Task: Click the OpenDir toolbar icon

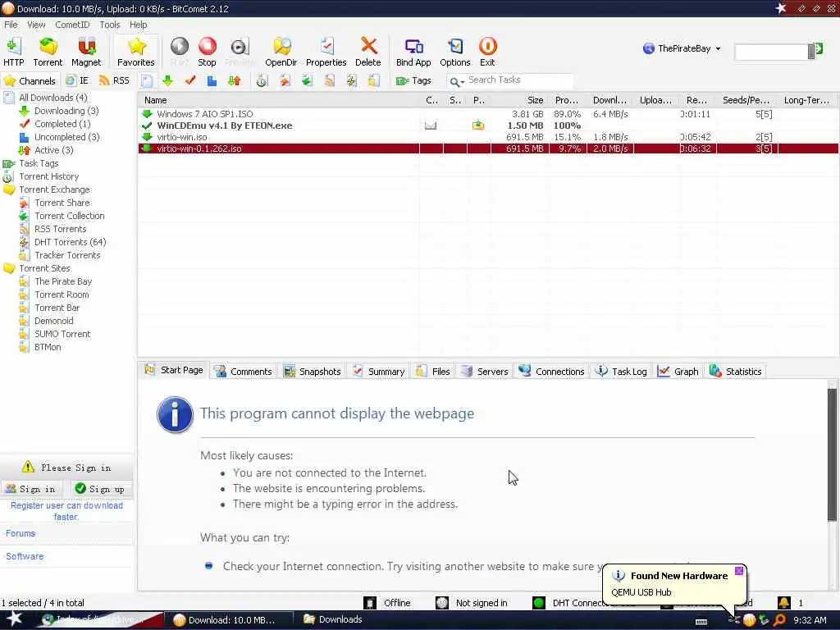Action: [281, 52]
